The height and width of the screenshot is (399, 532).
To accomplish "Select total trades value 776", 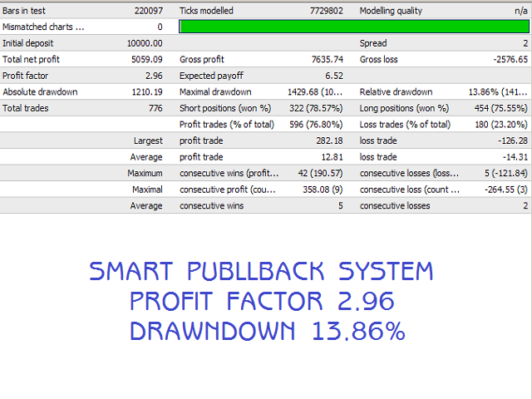I will pyautogui.click(x=155, y=108).
